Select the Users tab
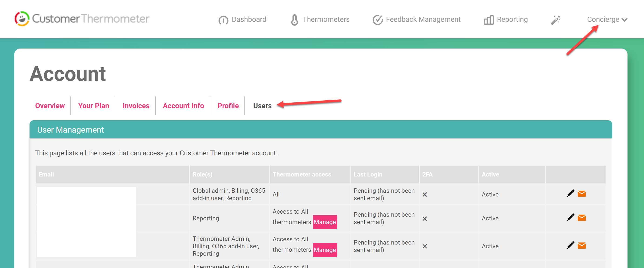644x268 pixels. coord(262,106)
